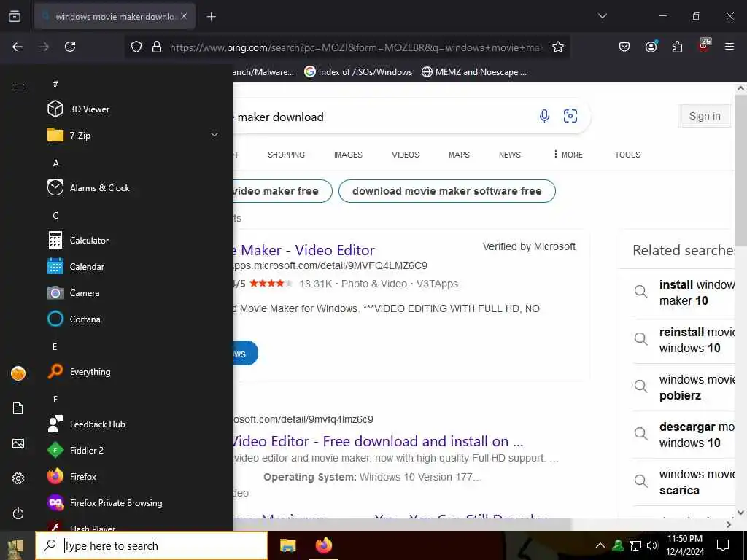Click the Bing Sign in button
Image resolution: width=747 pixels, height=560 pixels.
[x=705, y=116]
